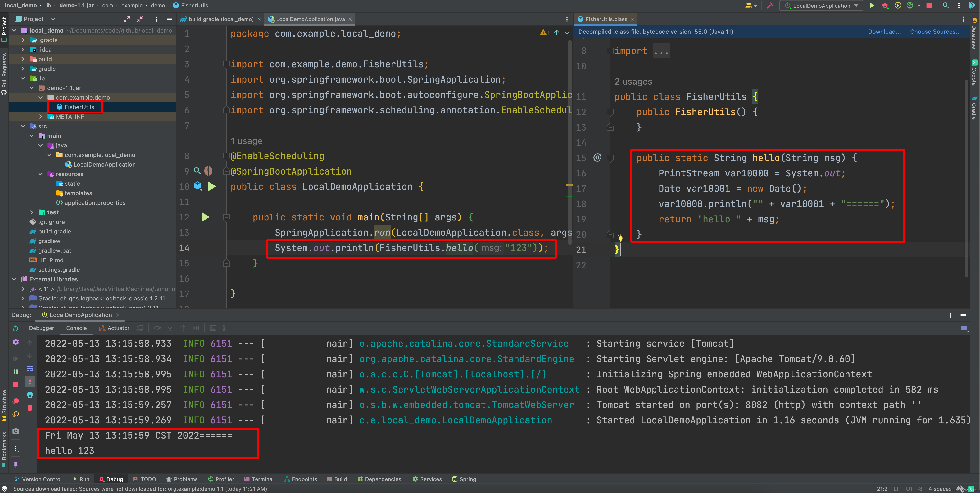Toggle scroll to end of console
This screenshot has height=493, width=980.
(x=30, y=381)
